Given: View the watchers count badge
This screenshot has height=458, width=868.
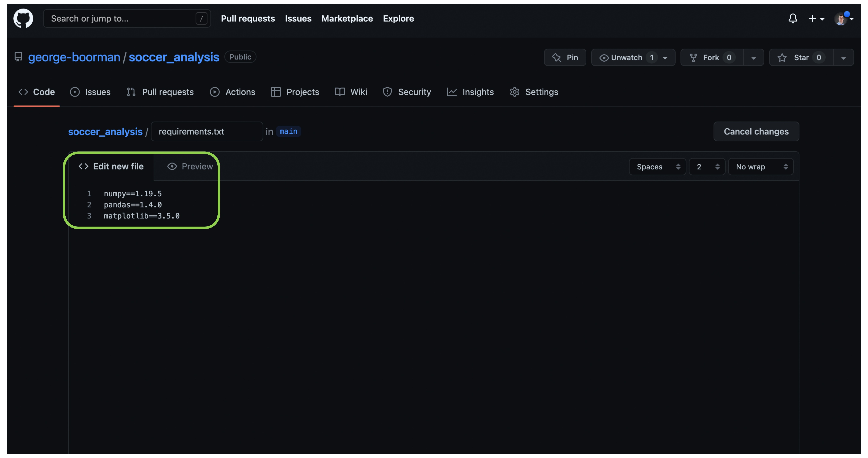Looking at the screenshot, I should (651, 57).
